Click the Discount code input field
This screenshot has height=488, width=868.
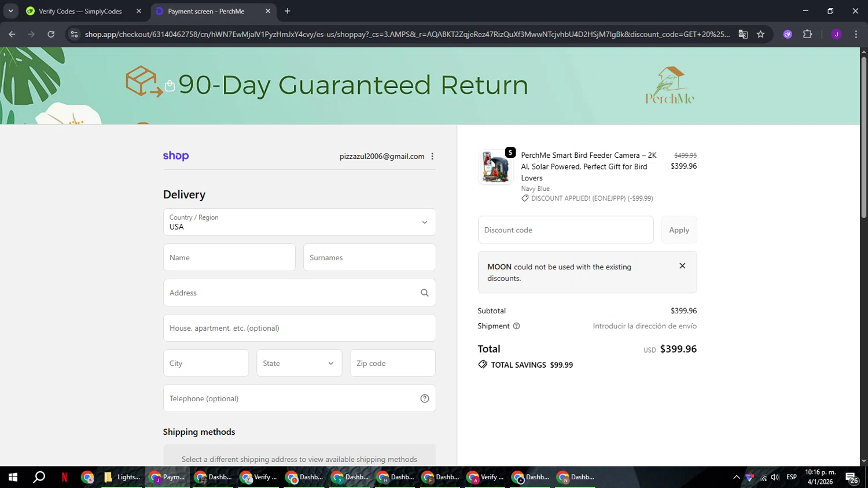pyautogui.click(x=565, y=230)
